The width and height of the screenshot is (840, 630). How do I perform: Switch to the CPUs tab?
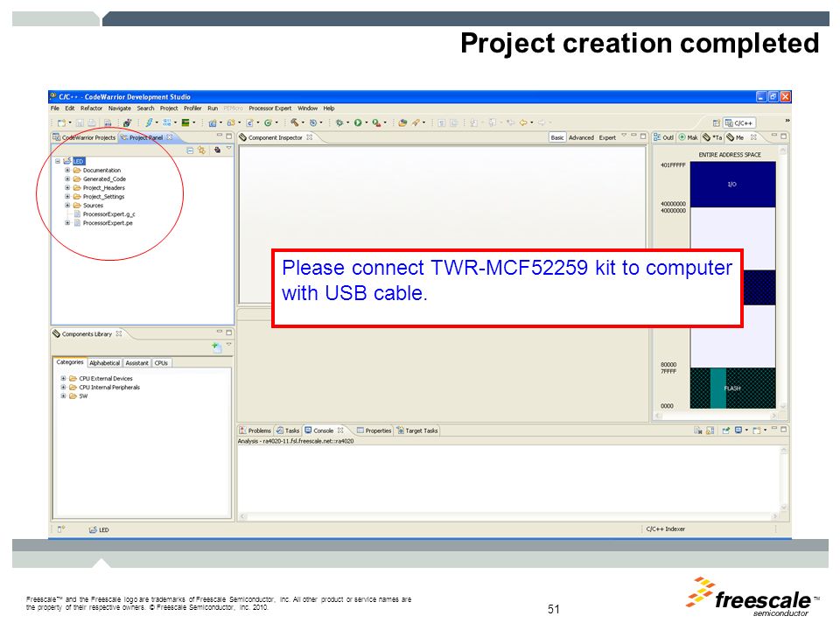tap(161, 362)
